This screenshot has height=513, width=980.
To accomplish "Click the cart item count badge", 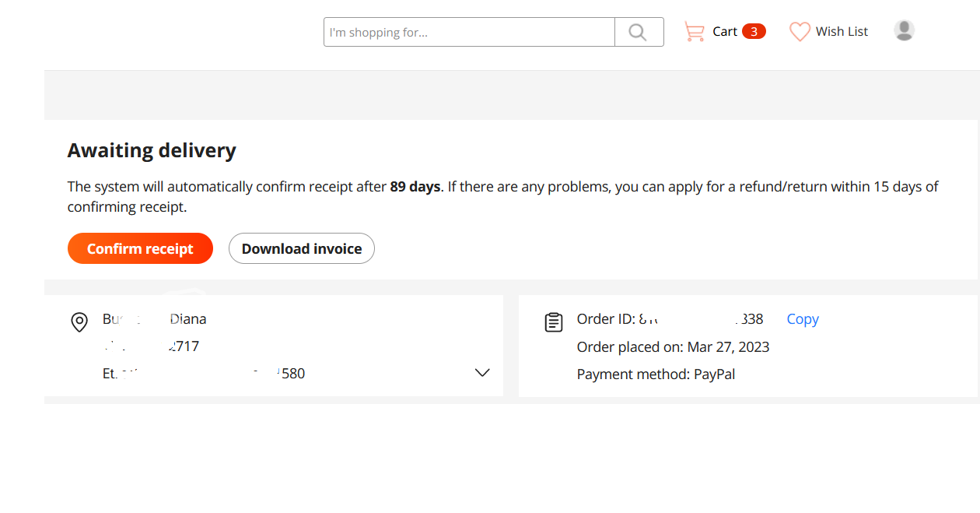I will 754,31.
